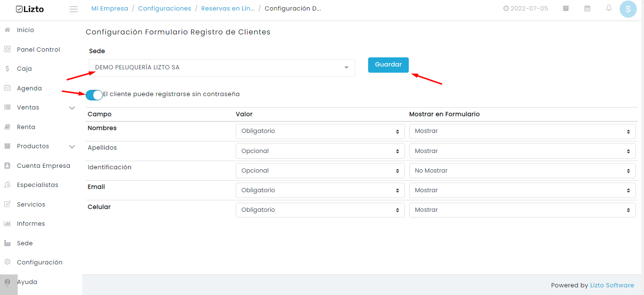Image resolution: width=644 pixels, height=295 pixels.
Task: Open the Lizto Software footer link
Action: (612, 285)
